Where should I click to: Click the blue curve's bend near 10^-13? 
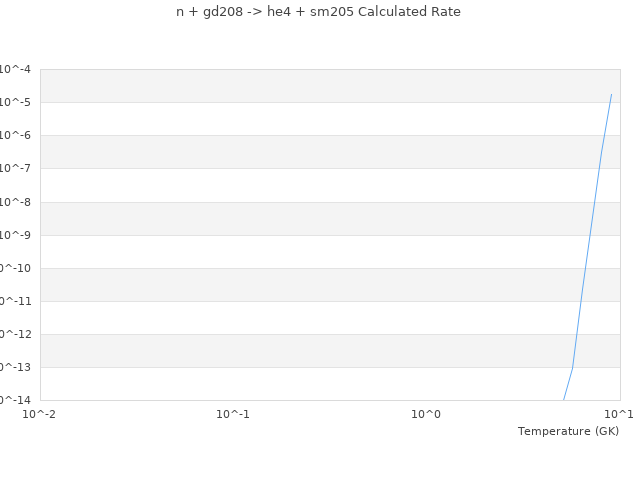[x=572, y=367]
